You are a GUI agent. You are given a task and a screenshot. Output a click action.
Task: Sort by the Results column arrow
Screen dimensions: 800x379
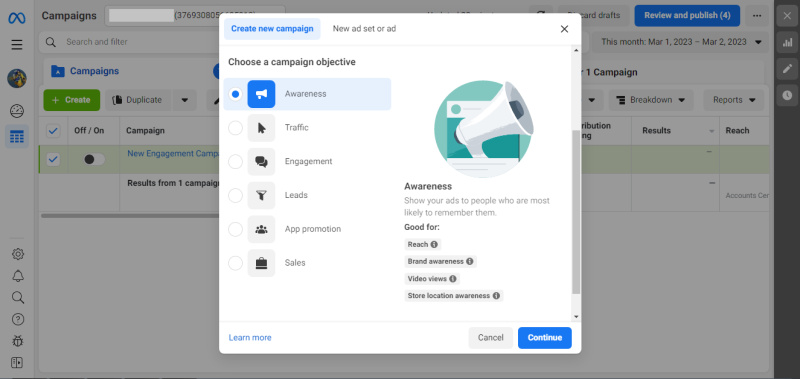coord(712,131)
